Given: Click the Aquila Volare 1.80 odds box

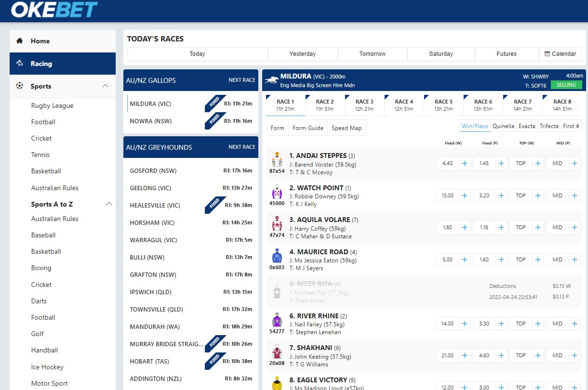Looking at the screenshot, I should click(447, 227).
